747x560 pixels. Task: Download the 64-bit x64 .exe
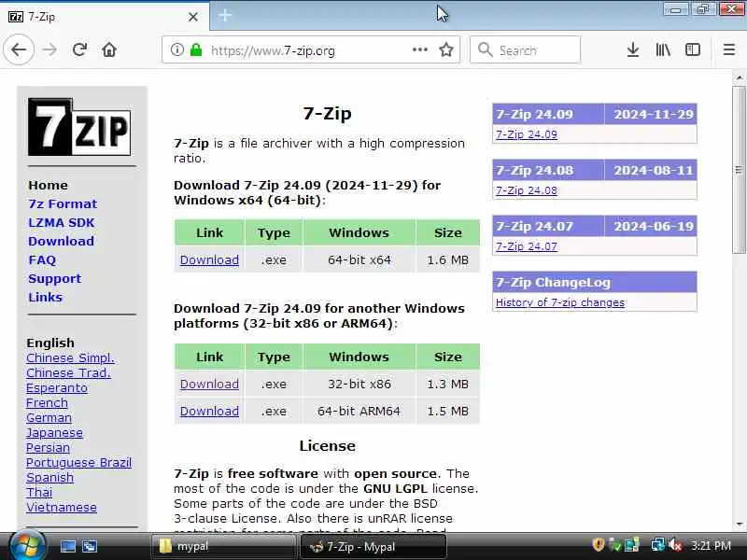click(209, 260)
